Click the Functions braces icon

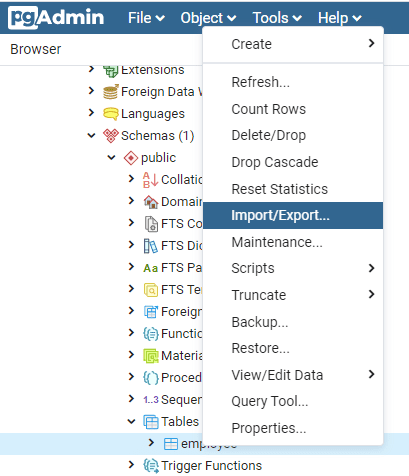tap(151, 334)
